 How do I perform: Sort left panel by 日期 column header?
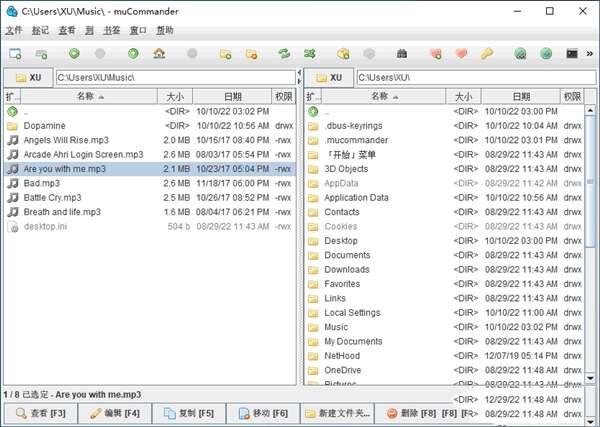click(232, 97)
